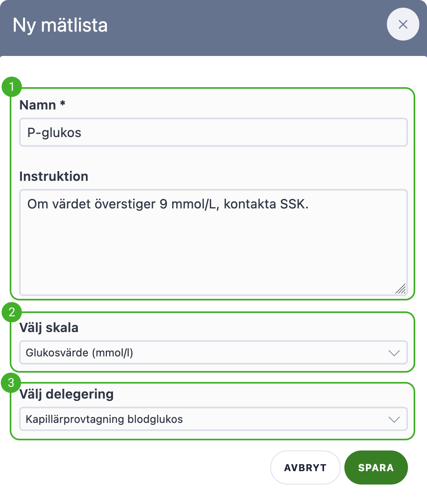Click the required asterisk beside Namn

(x=62, y=104)
